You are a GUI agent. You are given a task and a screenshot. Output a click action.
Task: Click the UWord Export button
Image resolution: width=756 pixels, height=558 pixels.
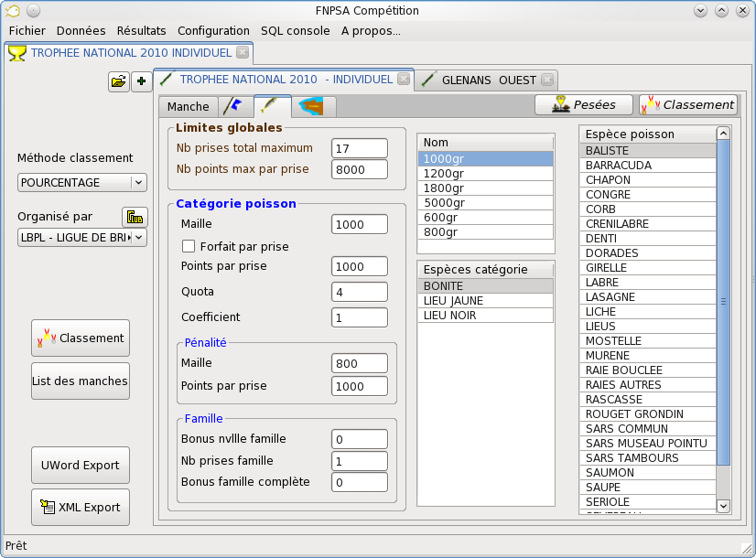click(x=81, y=465)
